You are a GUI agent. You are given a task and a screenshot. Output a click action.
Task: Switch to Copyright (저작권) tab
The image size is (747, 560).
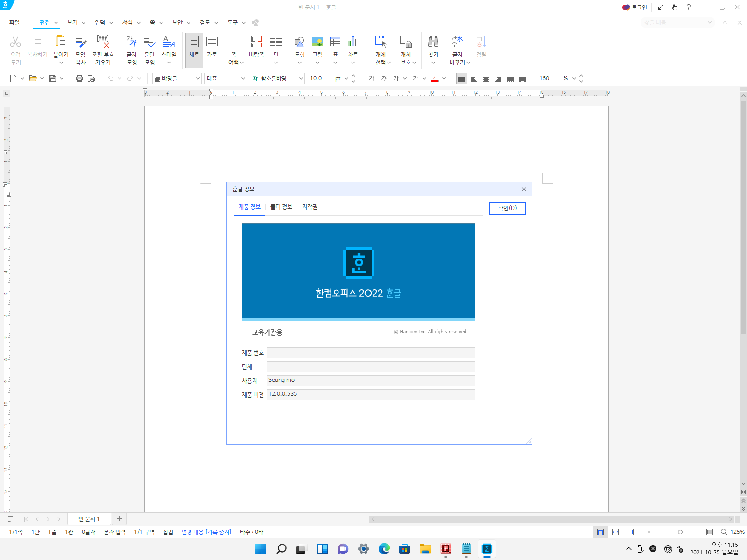click(310, 207)
